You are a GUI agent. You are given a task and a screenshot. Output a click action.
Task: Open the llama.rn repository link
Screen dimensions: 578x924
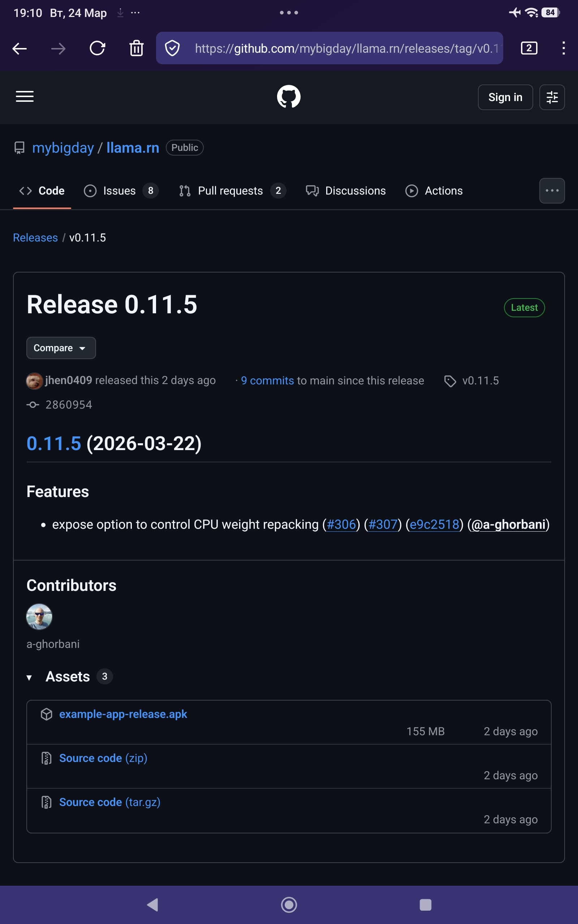click(x=133, y=148)
